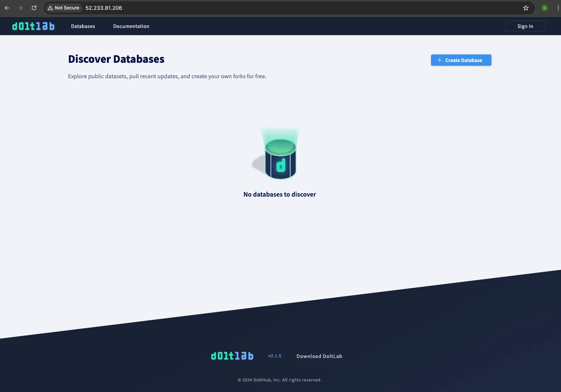Click the plus icon on Create Database
The height and width of the screenshot is (392, 561).
pyautogui.click(x=439, y=60)
